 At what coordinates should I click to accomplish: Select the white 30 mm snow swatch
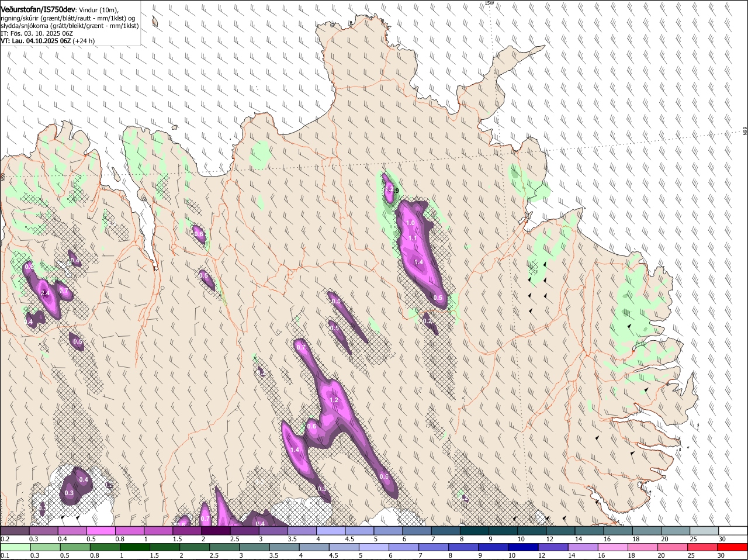click(733, 531)
